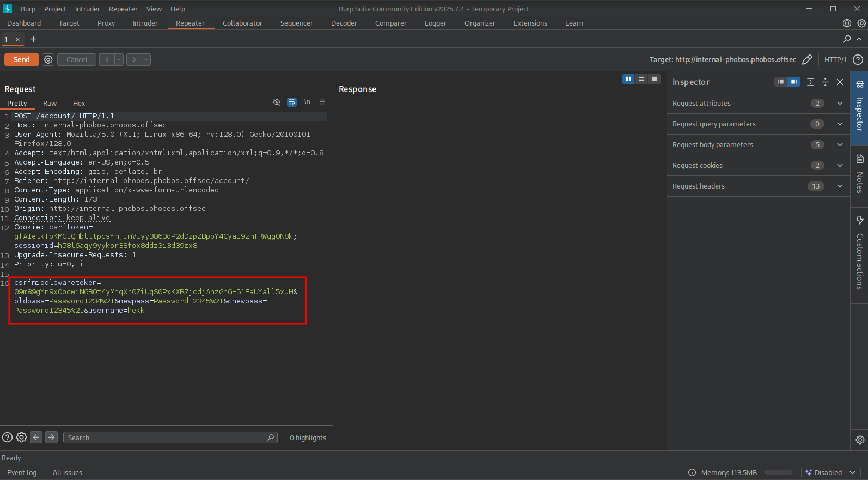Open the Event log
This screenshot has width=868, height=480.
tap(22, 472)
